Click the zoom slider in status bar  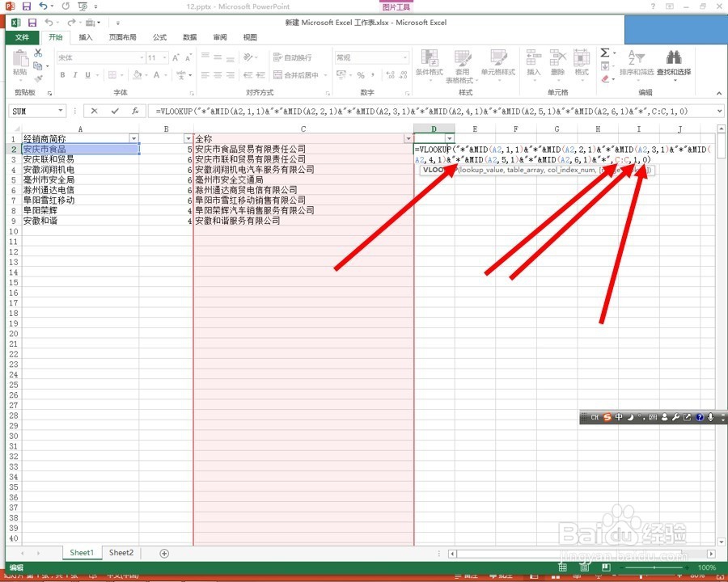tap(654, 567)
